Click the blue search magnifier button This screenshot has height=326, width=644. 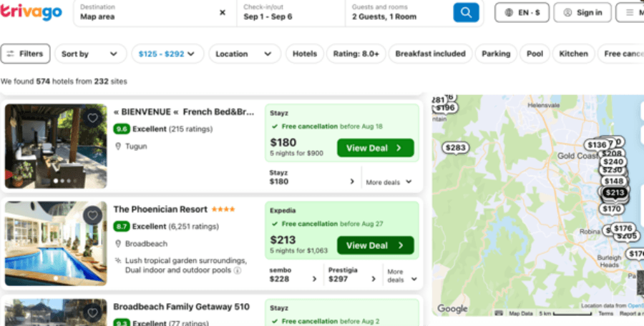[x=466, y=12]
